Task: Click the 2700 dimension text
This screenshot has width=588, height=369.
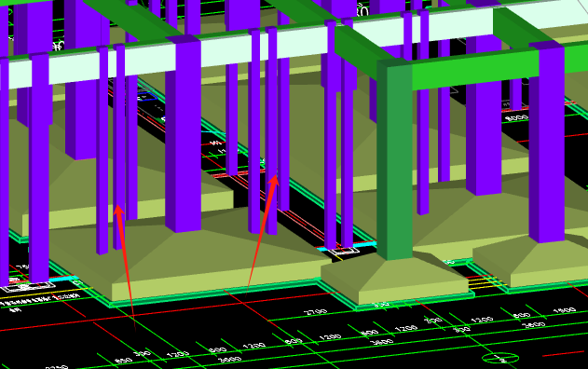Action: tap(316, 312)
